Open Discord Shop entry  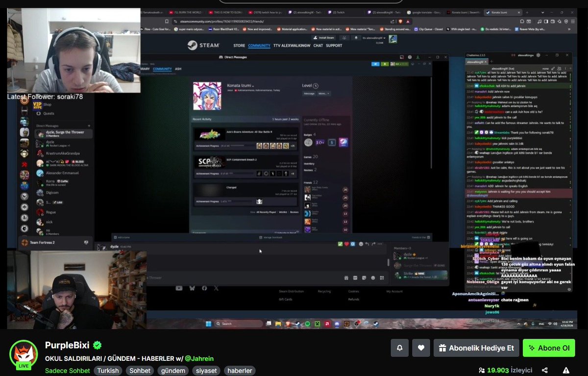pos(47,104)
